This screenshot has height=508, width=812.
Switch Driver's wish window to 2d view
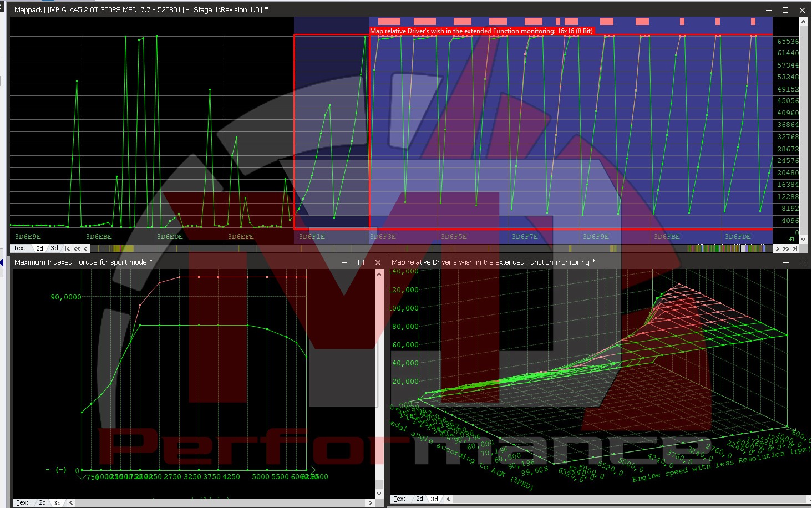(x=419, y=499)
